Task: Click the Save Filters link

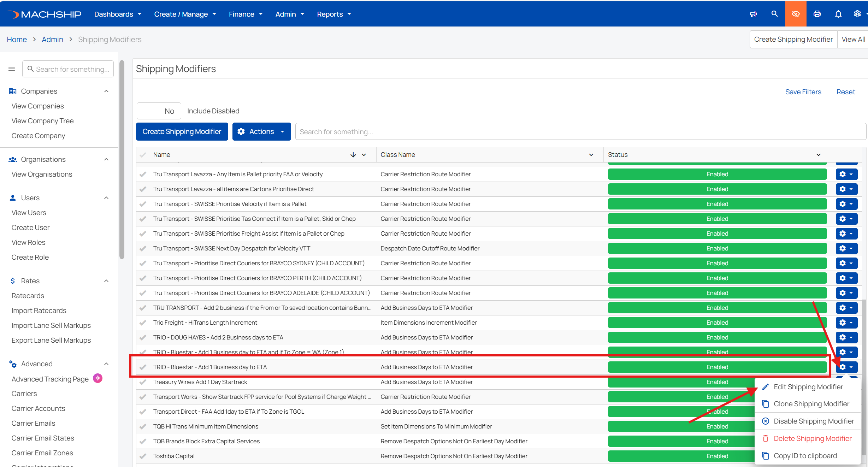Action: pos(803,92)
